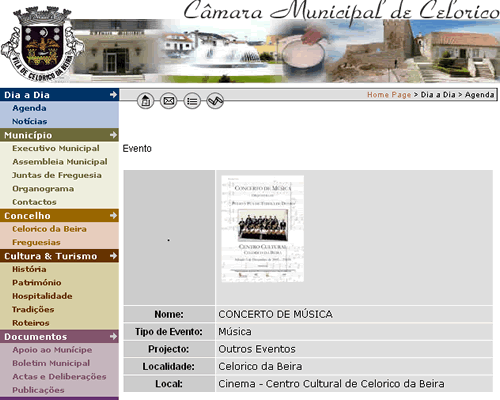Screen dimensions: 500x400
Task: Click the home page round toolbar icon
Action: pyautogui.click(x=145, y=101)
